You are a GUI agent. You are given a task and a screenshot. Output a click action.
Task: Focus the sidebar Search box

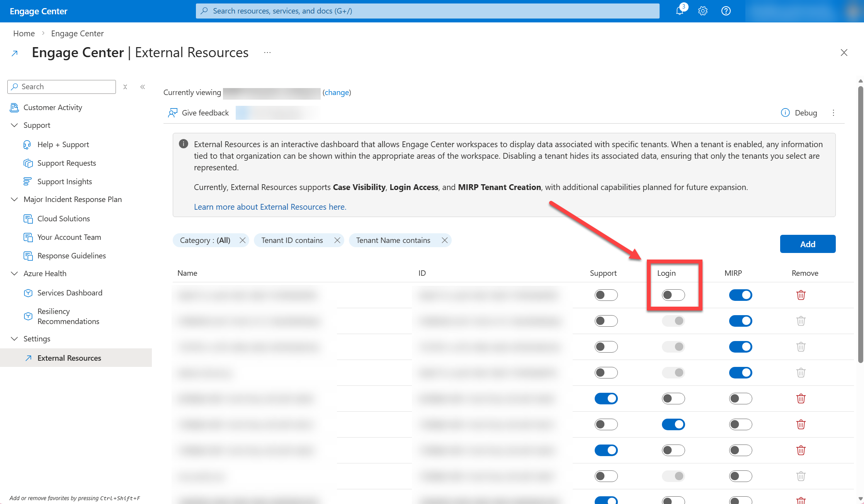pyautogui.click(x=61, y=87)
